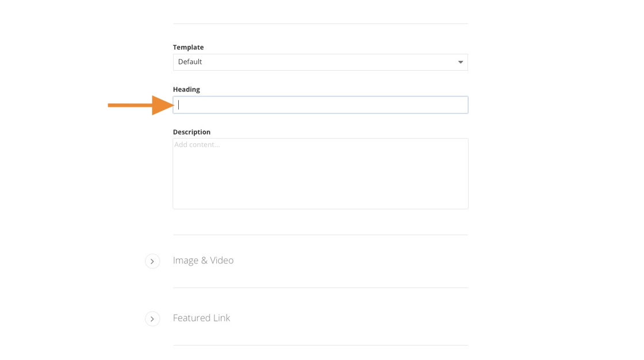644x360 pixels.
Task: Click the Template field label
Action: [x=188, y=47]
